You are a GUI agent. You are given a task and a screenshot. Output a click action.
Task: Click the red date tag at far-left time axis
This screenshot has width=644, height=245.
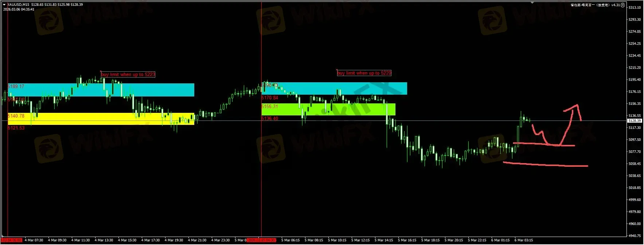12,240
